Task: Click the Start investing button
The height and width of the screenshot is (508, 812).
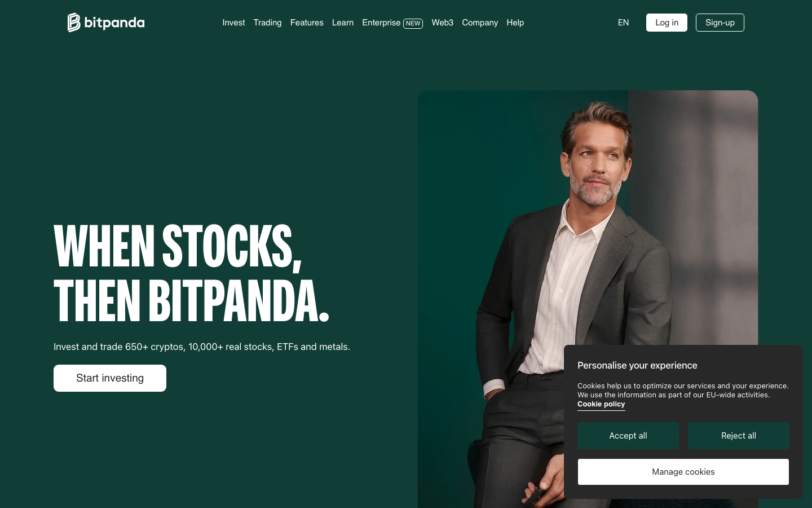Action: point(110,378)
